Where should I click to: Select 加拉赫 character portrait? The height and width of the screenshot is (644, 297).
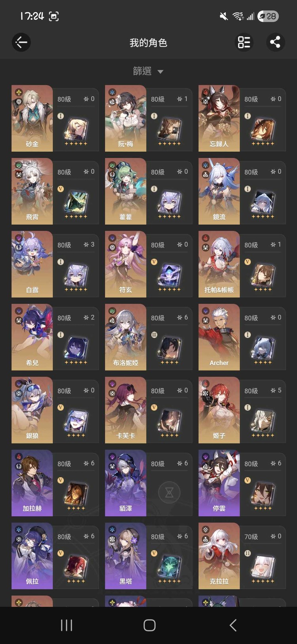pos(32,483)
